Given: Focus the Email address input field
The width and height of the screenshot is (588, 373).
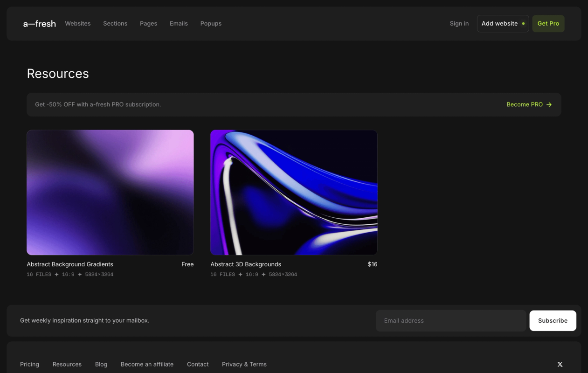Looking at the screenshot, I should point(451,321).
